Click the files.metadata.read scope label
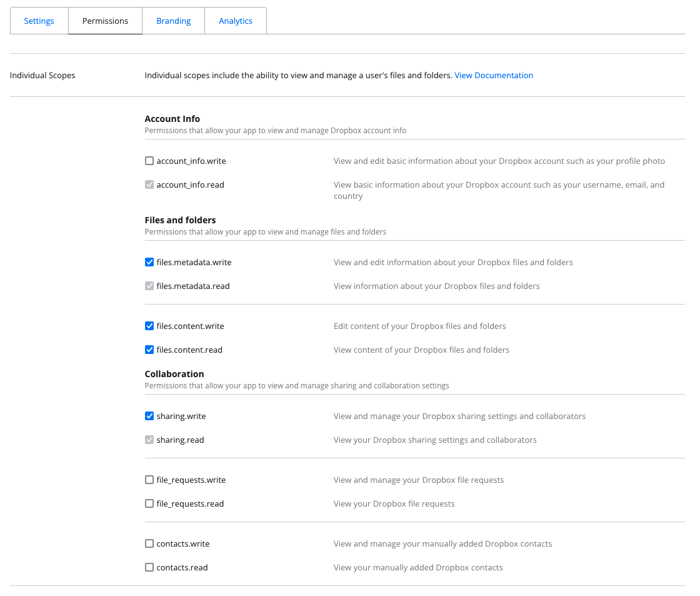This screenshot has height=596, width=700. (193, 286)
